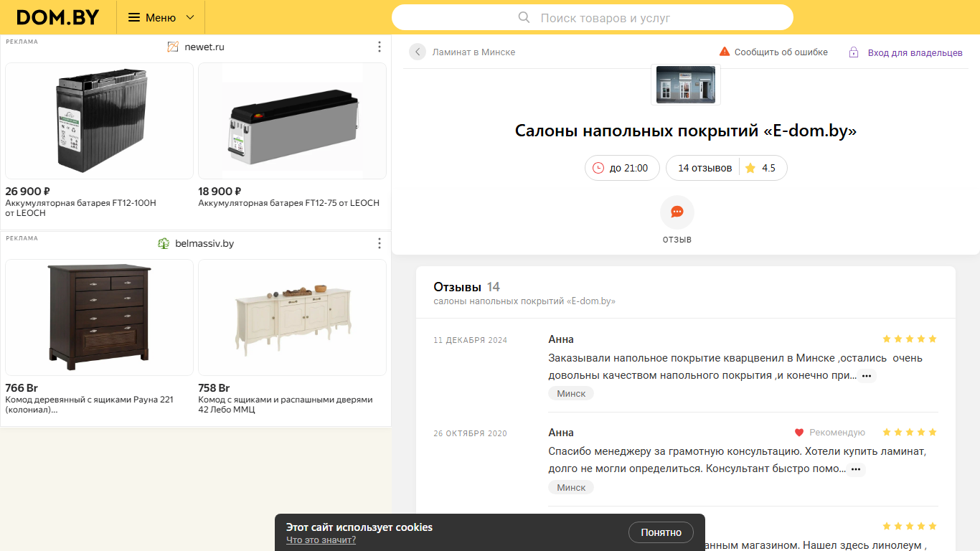Expand Anna's 26 октября 2020 review text

pos(856,469)
